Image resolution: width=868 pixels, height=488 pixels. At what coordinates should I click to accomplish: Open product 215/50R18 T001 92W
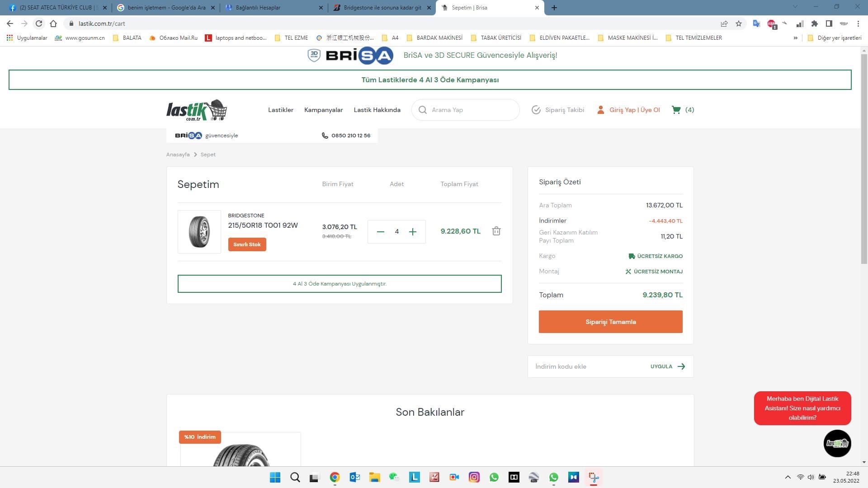(263, 225)
